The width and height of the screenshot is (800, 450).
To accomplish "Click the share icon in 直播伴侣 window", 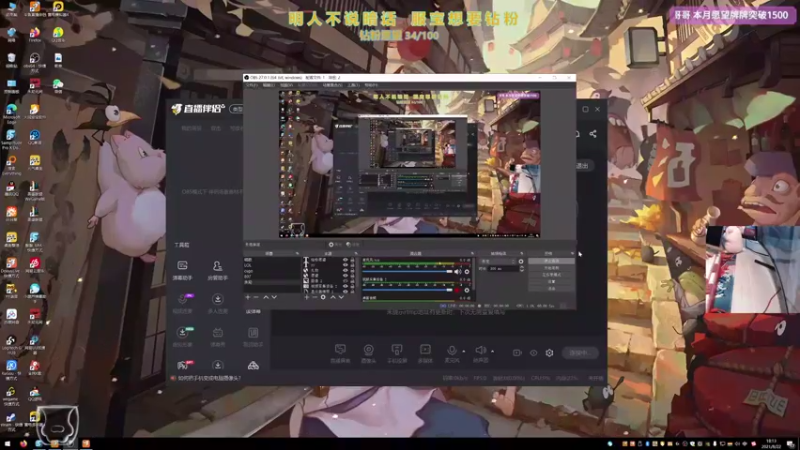I will click(593, 134).
